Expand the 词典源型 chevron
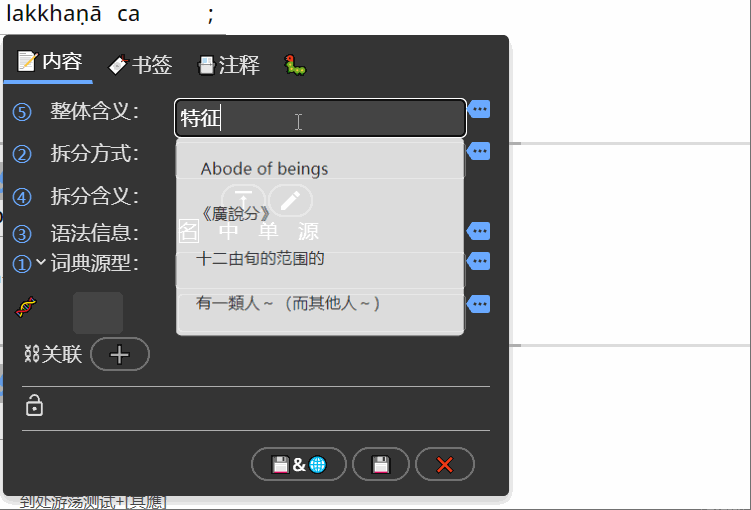Viewport: 751px width, 510px height. pyautogui.click(x=41, y=262)
